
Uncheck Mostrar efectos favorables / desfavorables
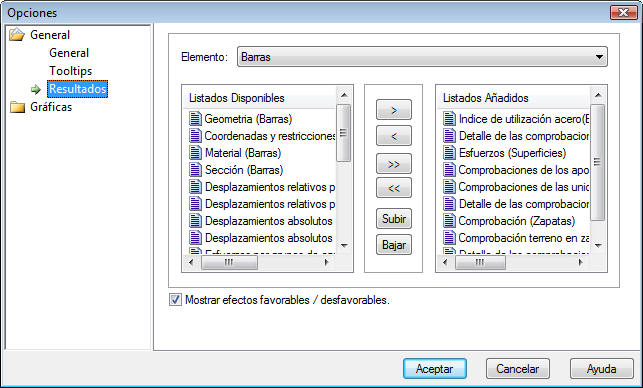point(176,300)
